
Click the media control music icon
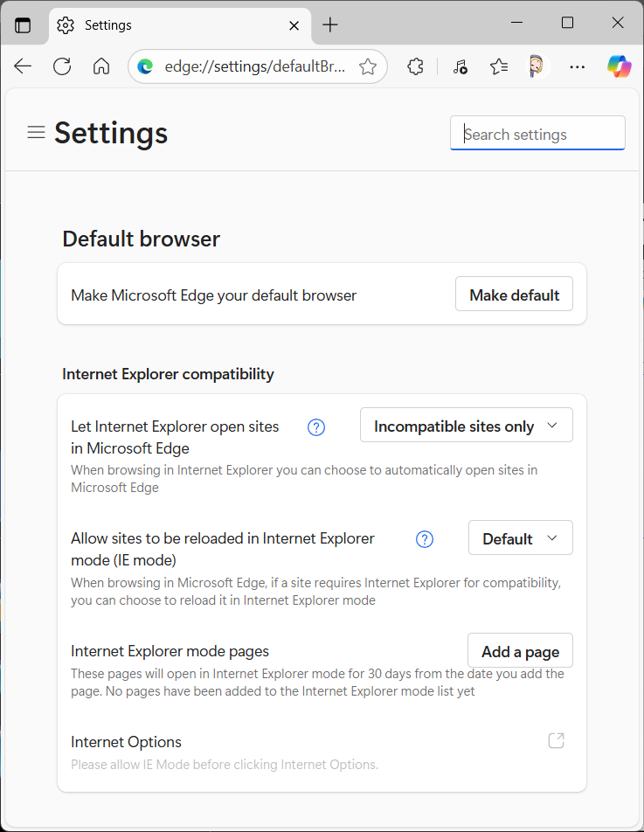coord(460,66)
